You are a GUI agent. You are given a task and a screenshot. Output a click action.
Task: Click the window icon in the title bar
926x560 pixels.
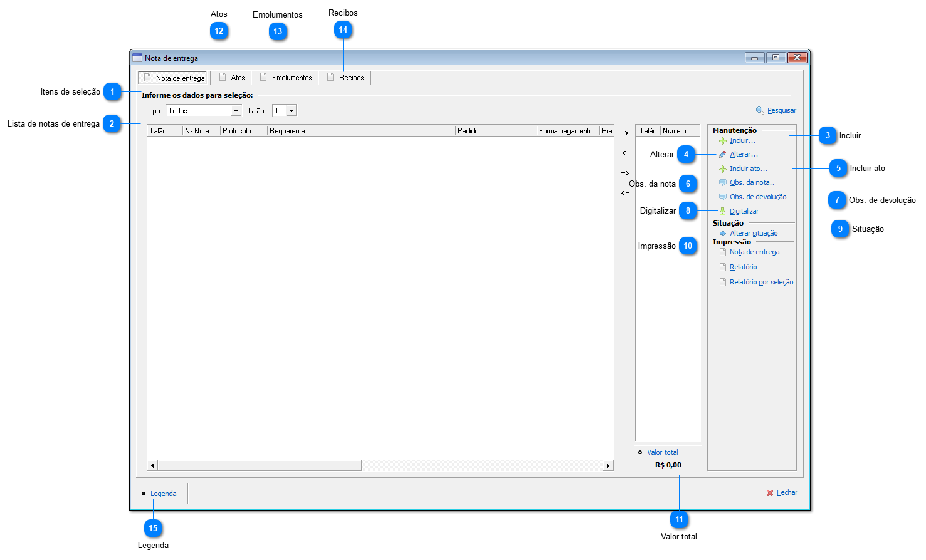[137, 58]
